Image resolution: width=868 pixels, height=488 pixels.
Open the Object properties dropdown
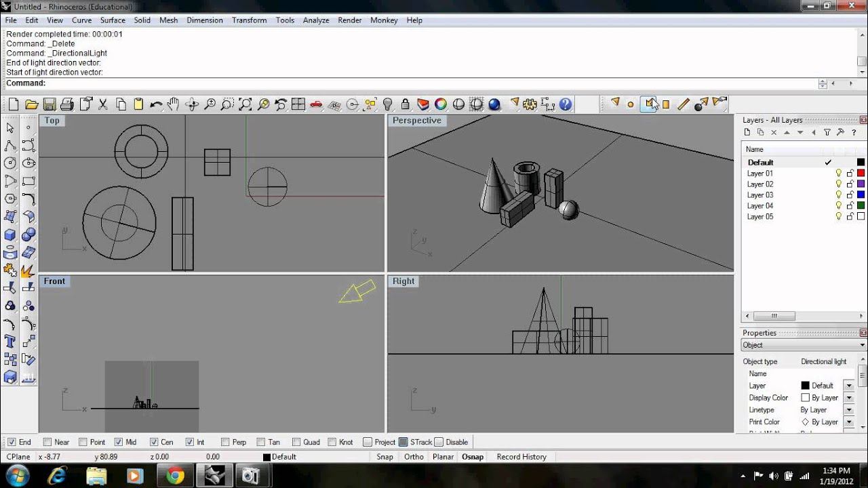pyautogui.click(x=804, y=345)
